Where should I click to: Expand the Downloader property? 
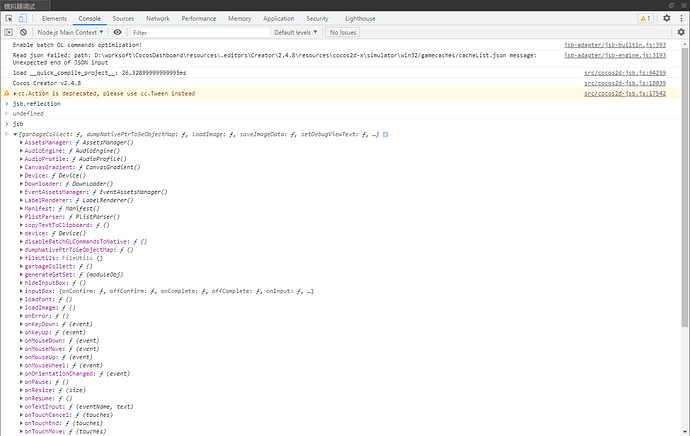click(21, 184)
